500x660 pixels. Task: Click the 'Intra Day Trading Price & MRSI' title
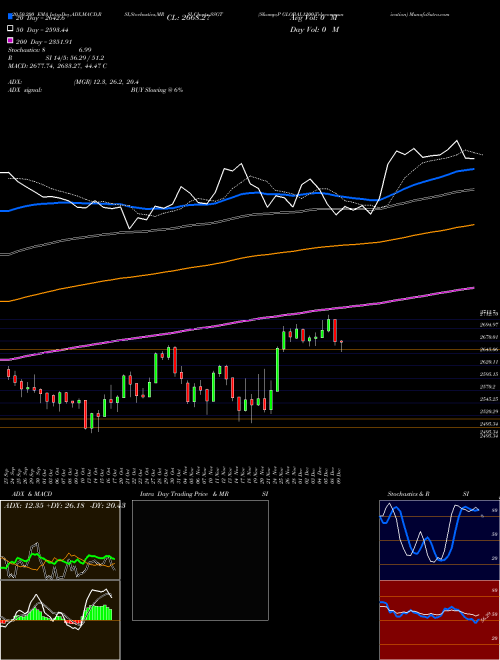tap(204, 494)
